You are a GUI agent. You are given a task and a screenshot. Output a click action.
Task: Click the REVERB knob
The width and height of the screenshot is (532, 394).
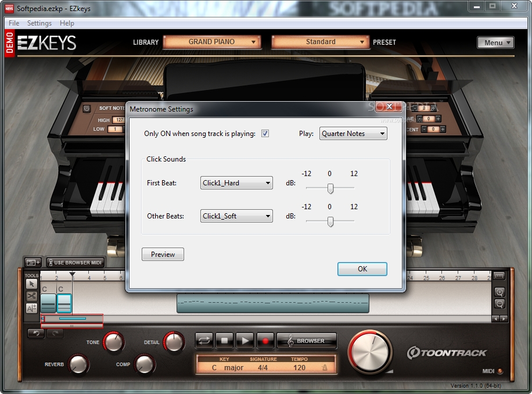pos(78,364)
